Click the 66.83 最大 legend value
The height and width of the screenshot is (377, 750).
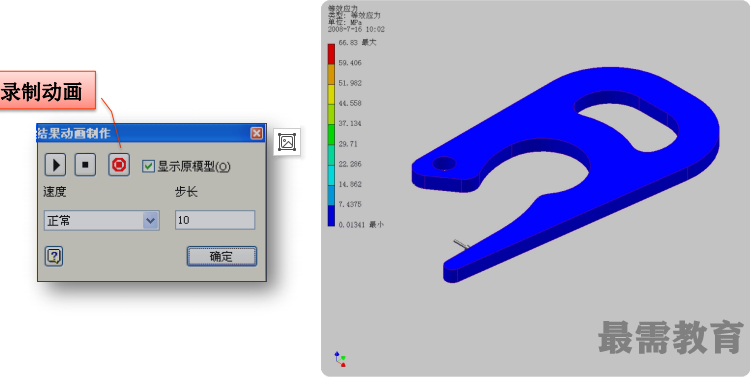point(357,43)
